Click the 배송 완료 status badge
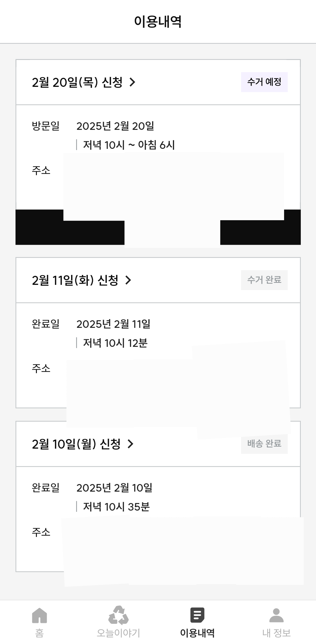The height and width of the screenshot is (644, 316). (x=264, y=444)
